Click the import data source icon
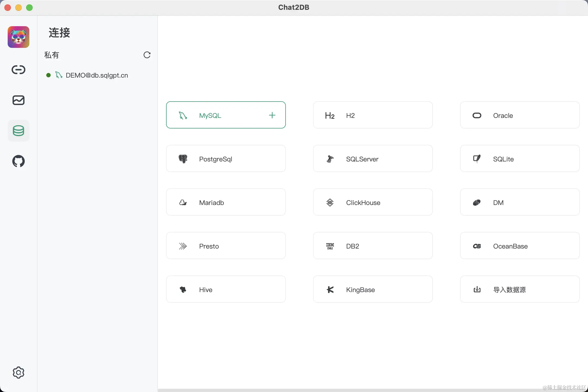Viewport: 588px width, 392px height. coord(477,289)
